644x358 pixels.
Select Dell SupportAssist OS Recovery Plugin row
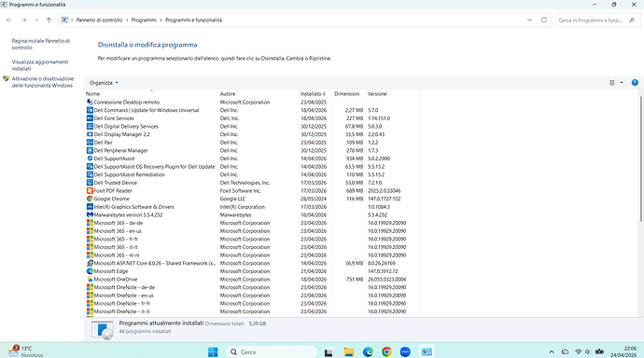click(x=252, y=167)
